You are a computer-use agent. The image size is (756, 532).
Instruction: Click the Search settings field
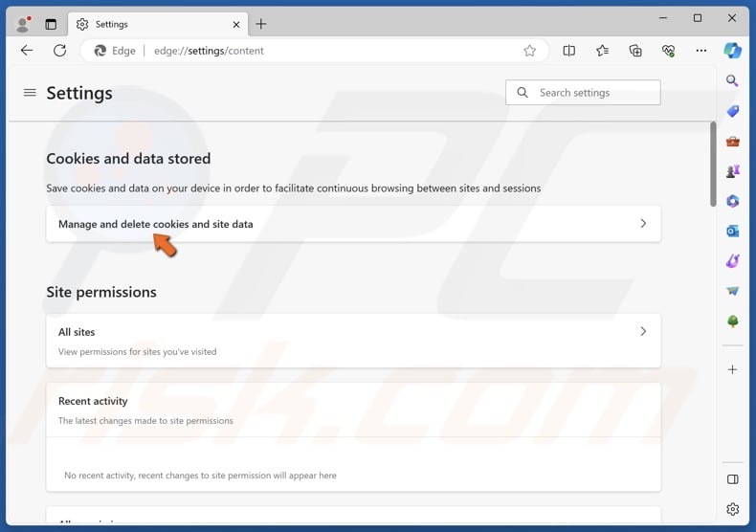(583, 93)
